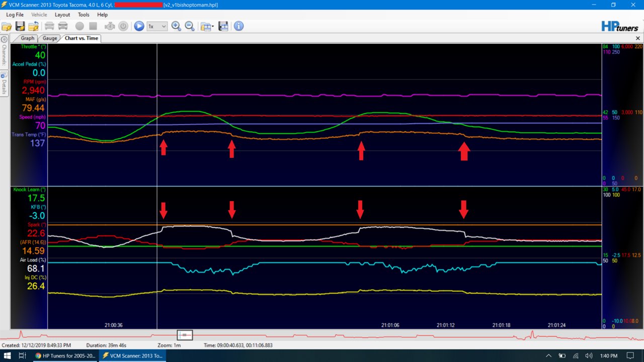644x362 pixels.
Task: Select the Spark channel label
Action: click(x=36, y=225)
